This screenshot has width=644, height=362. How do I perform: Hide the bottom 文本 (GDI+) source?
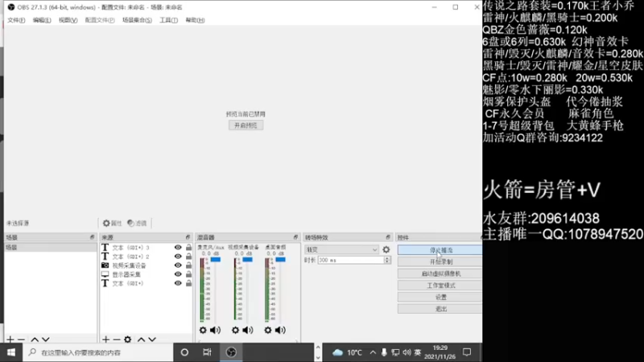point(178,283)
